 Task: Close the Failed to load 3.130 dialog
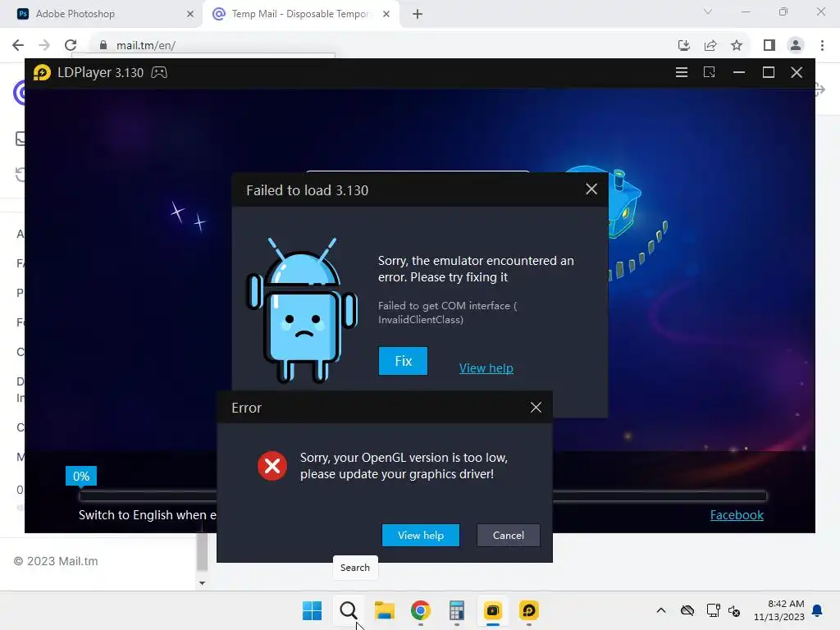(x=591, y=189)
